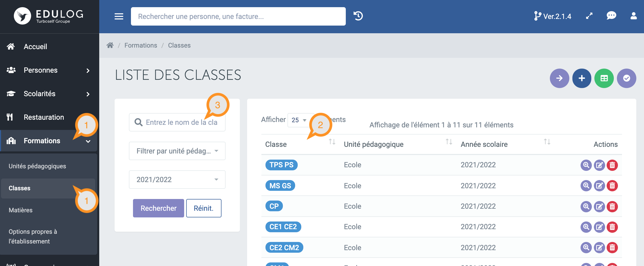
Task: Edit the TPS PS class
Action: [x=599, y=165]
